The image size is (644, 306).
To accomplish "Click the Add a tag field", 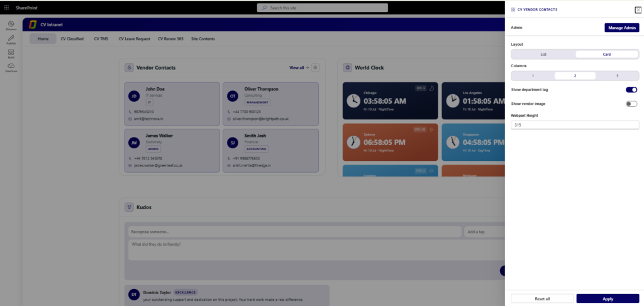I will pos(485,232).
